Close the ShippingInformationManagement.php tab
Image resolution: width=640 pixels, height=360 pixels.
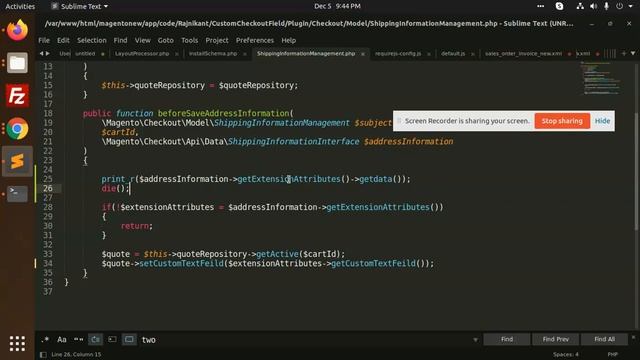click(362, 54)
